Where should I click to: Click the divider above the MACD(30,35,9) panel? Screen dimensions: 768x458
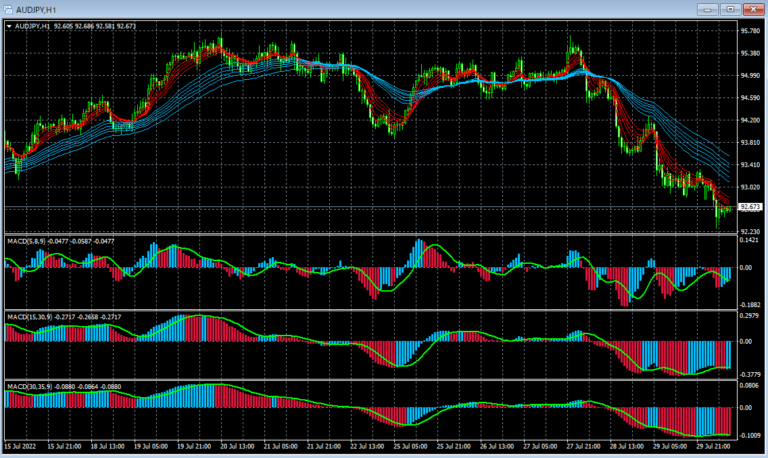(x=368, y=379)
